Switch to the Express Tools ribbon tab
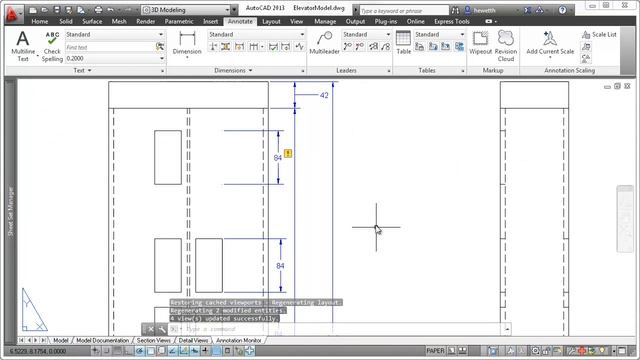 [x=451, y=21]
